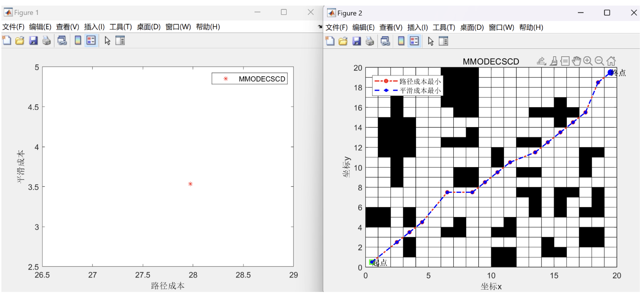Viewport: 644px width, 298px height.
Task: Open Property Inspector icon in Figure 2
Action: click(x=443, y=41)
